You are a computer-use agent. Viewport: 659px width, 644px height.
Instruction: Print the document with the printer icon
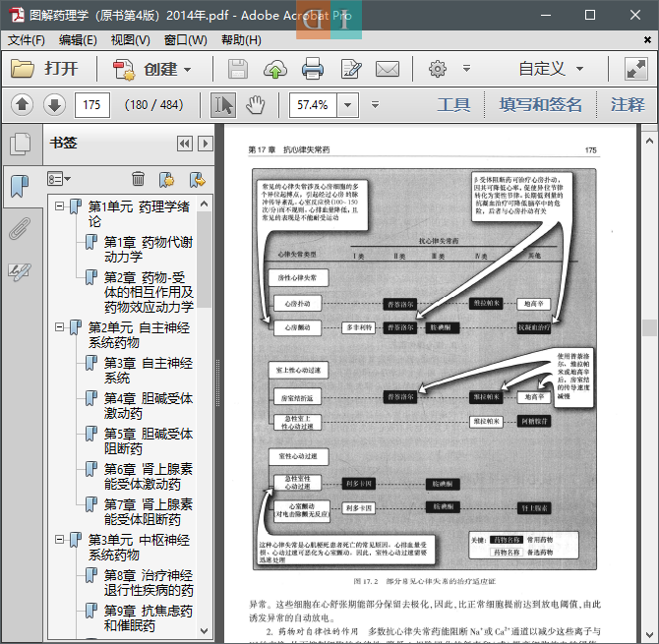click(313, 69)
